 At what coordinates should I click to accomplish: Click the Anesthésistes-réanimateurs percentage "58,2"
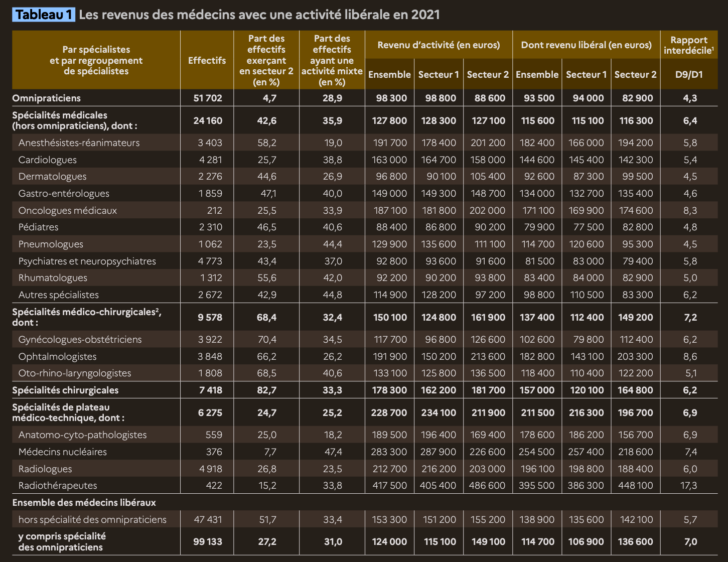(267, 143)
